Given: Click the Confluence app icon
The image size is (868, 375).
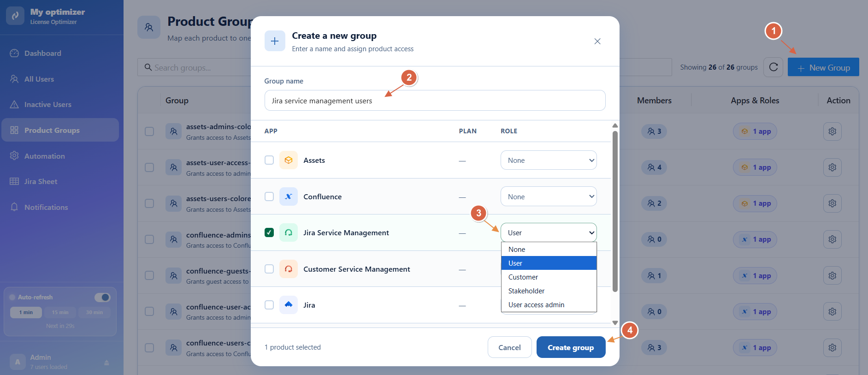Looking at the screenshot, I should coord(289,196).
